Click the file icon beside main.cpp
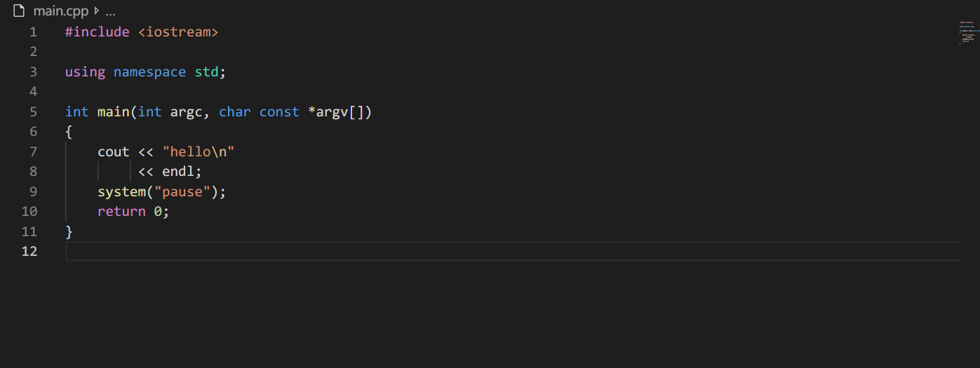 19,11
